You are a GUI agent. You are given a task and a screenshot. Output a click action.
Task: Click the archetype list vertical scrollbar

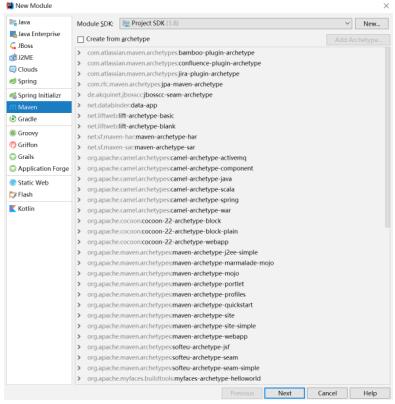[387, 137]
